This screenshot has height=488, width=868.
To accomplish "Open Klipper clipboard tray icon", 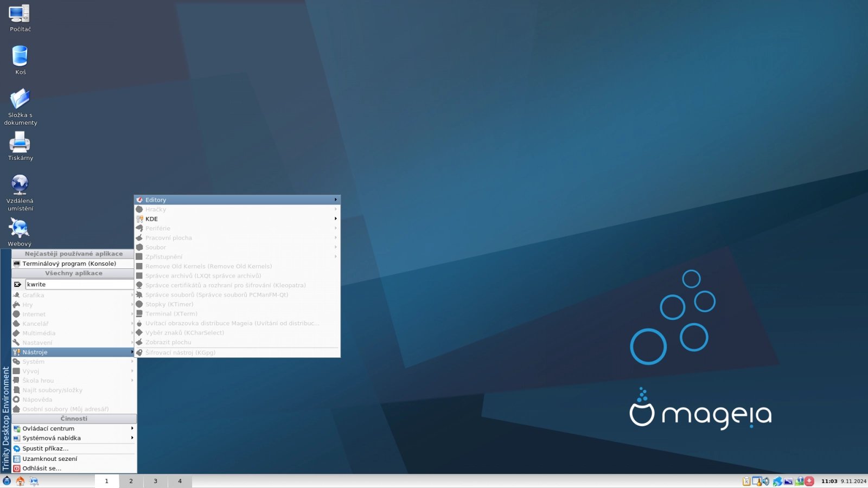I will click(746, 481).
